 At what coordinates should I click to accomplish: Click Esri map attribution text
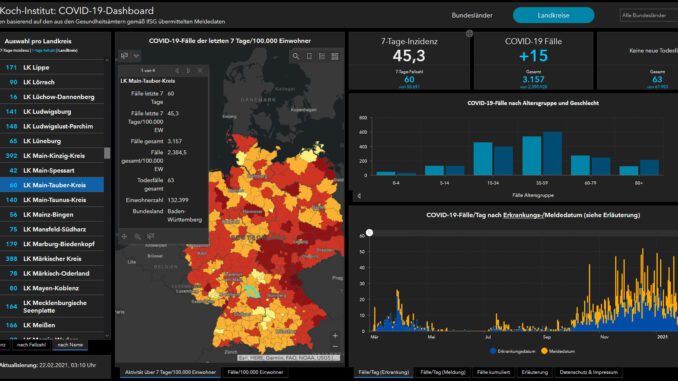click(x=288, y=358)
